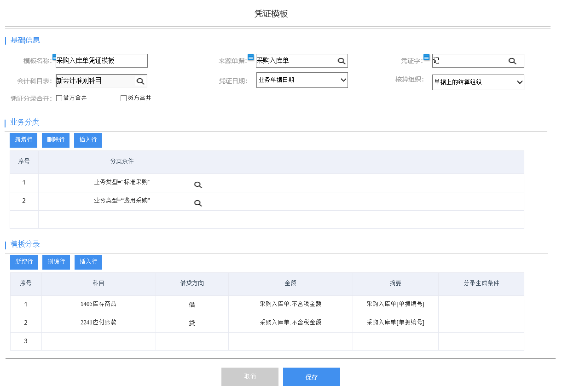This screenshot has height=392, width=574.
Task: Click the 保存 button
Action: 311,376
